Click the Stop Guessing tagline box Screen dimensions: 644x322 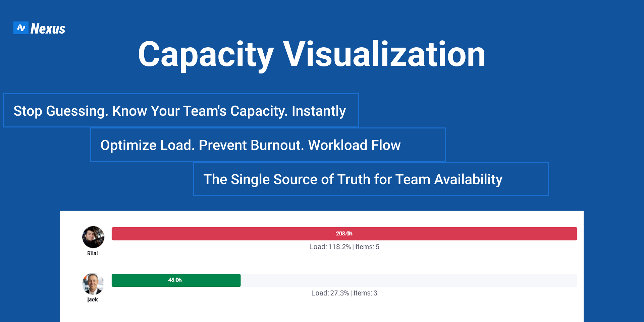coord(181,111)
